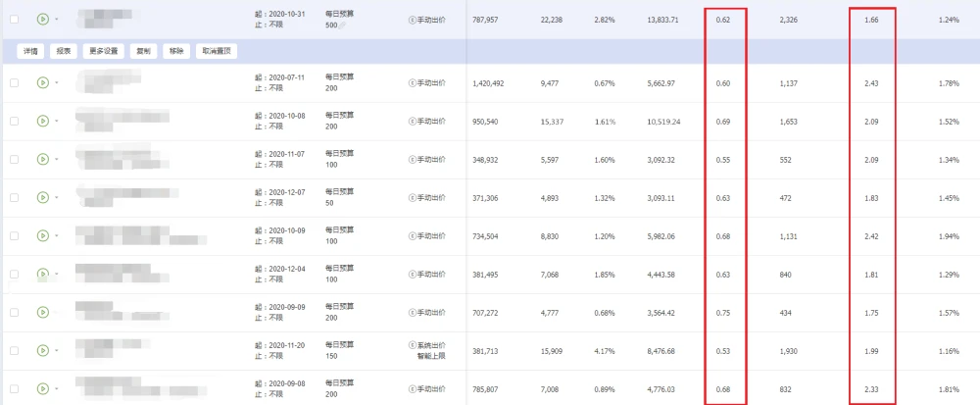Open 更多设置 more settings
Image resolution: width=980 pixels, height=405 pixels.
click(x=103, y=51)
